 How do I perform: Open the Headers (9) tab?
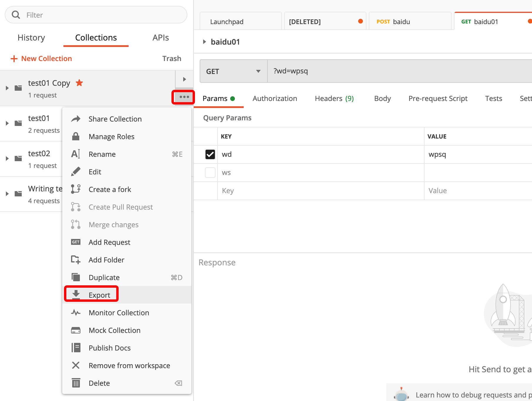[x=334, y=99]
